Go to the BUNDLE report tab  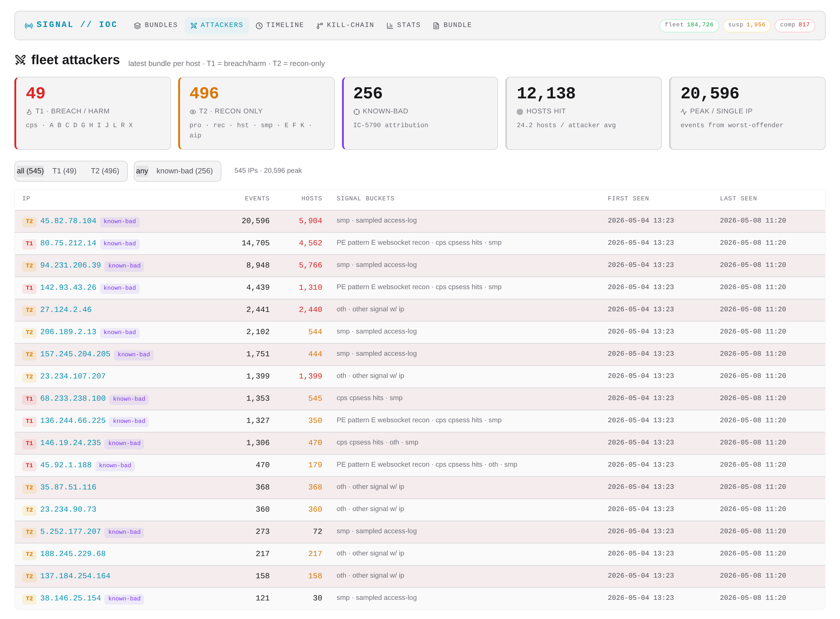coord(452,25)
